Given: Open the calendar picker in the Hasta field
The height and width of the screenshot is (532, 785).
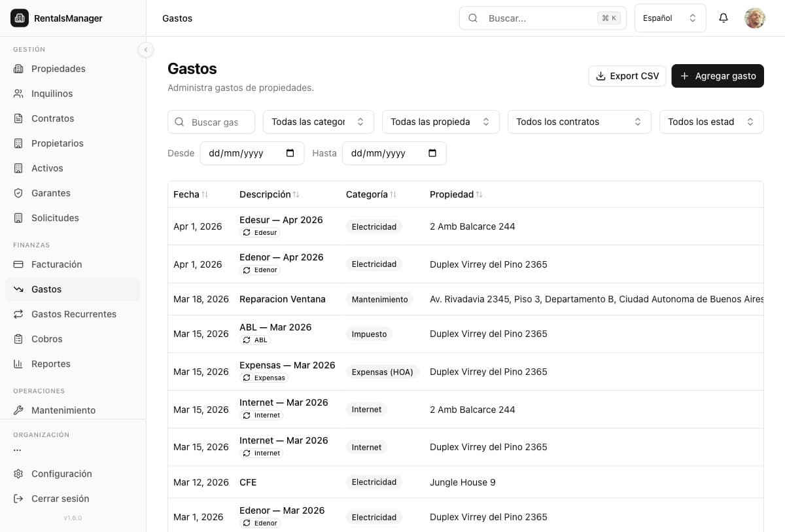Looking at the screenshot, I should [432, 153].
